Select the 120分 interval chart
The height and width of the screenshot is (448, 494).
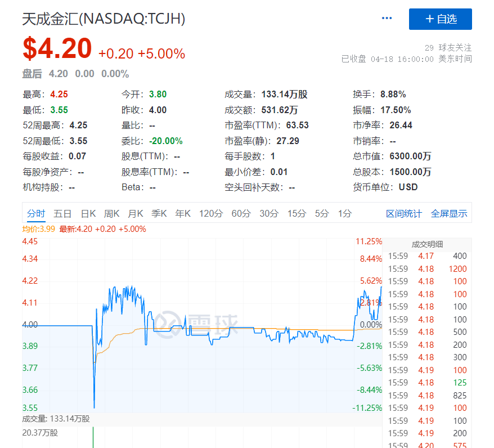(211, 214)
